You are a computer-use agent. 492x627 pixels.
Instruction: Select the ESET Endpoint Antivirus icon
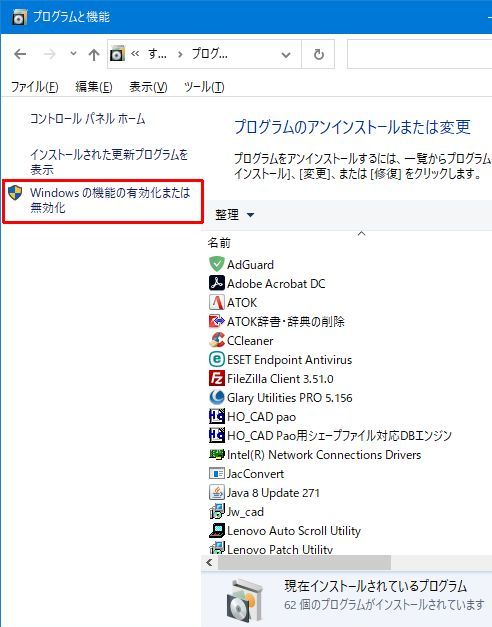(216, 359)
